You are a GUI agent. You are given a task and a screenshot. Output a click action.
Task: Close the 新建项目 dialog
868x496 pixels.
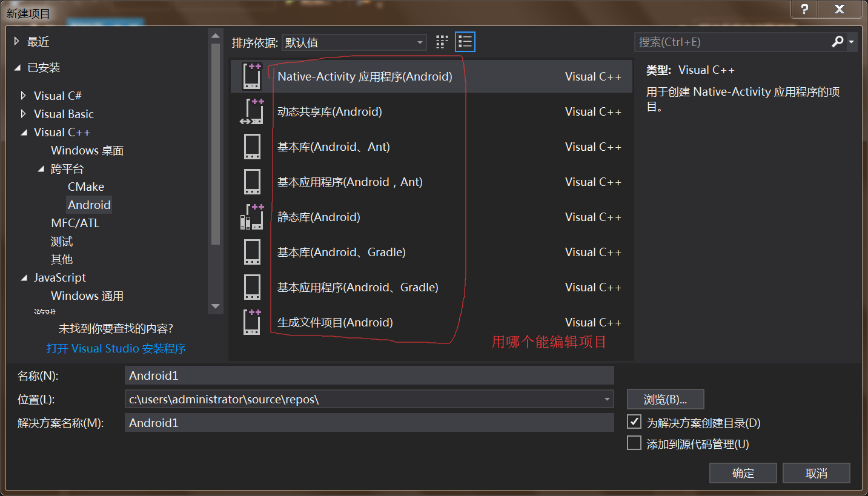click(839, 9)
